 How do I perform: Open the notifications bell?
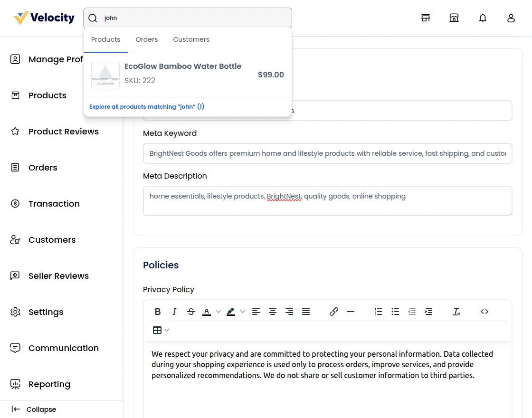pos(483,18)
